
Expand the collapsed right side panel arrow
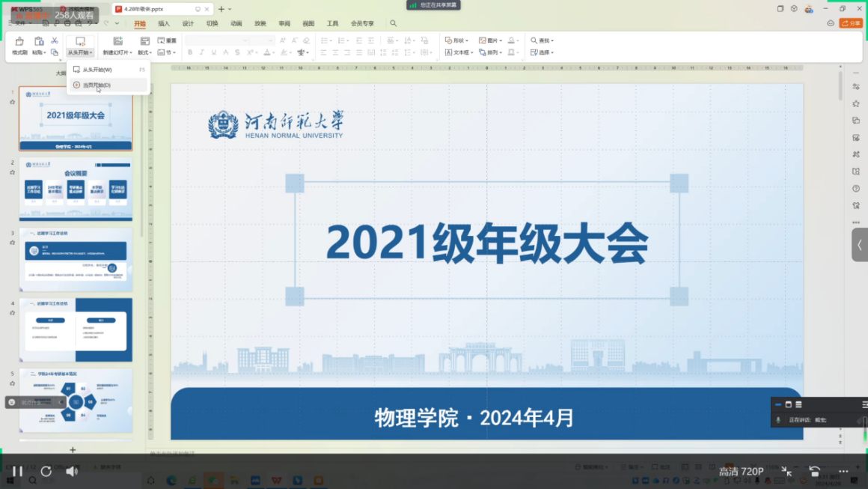[860, 245]
